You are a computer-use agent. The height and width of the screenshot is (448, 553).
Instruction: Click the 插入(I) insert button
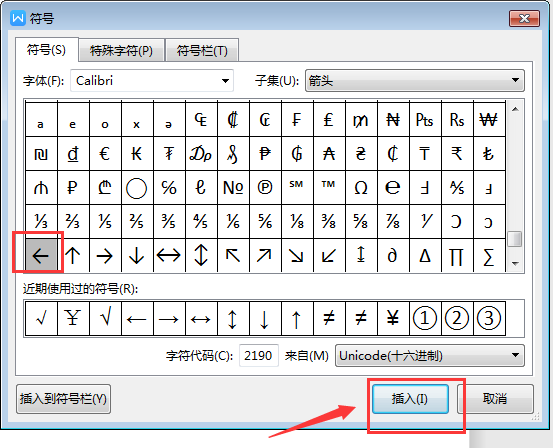[410, 399]
